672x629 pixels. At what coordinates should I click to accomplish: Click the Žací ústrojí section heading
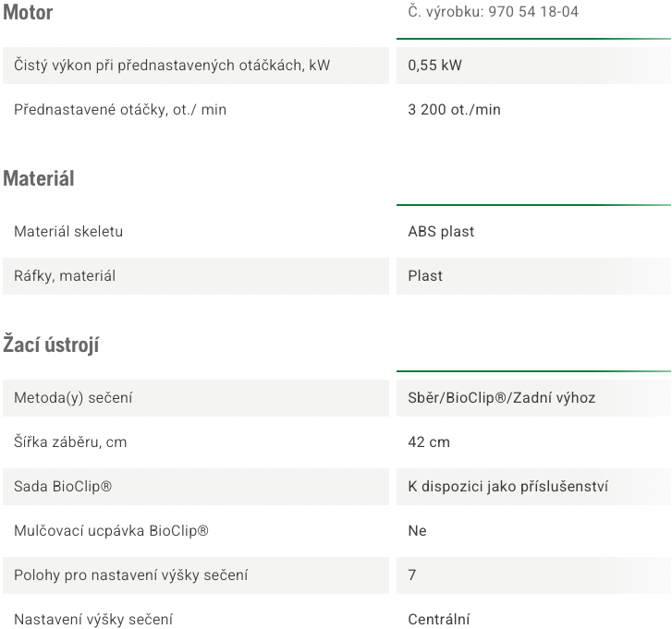tap(51, 345)
